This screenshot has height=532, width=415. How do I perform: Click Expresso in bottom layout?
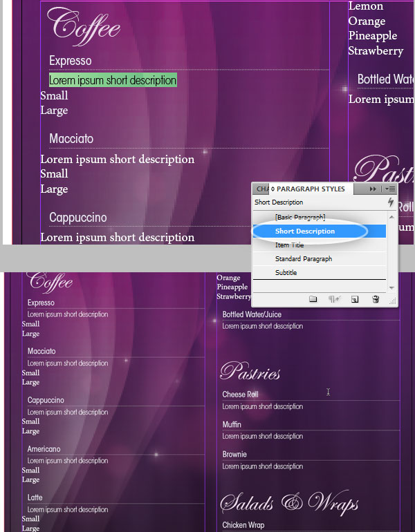41,303
